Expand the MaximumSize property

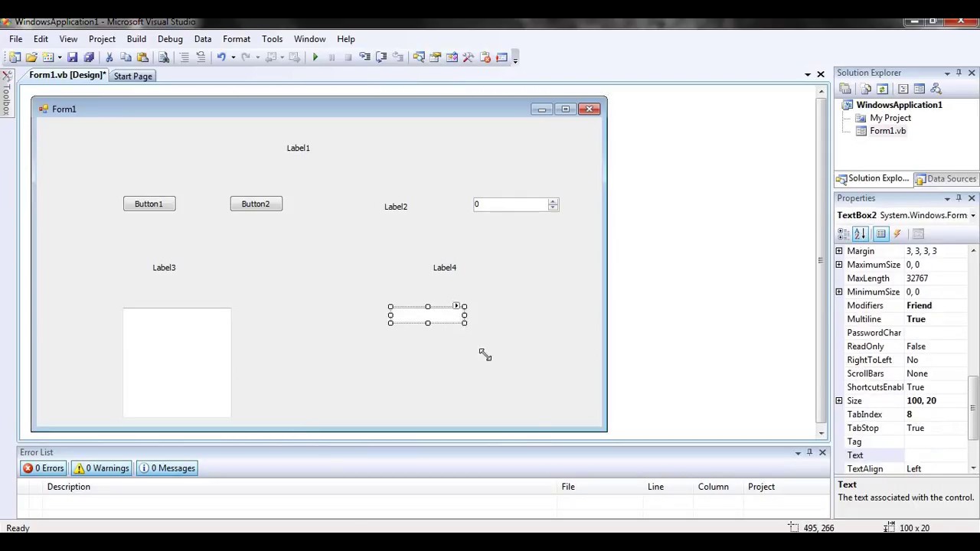click(x=839, y=265)
